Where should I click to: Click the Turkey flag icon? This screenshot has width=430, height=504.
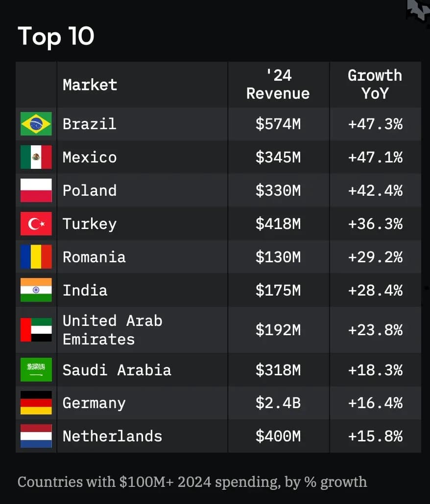tap(36, 224)
